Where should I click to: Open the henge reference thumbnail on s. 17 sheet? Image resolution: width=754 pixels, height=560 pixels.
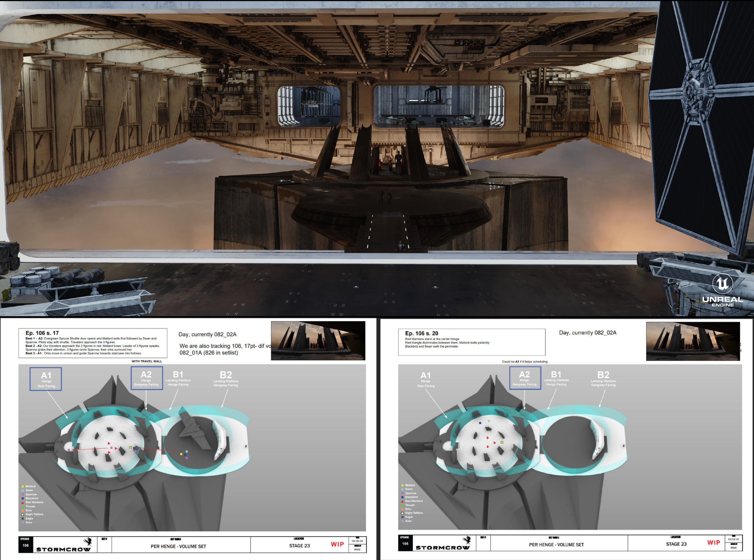pyautogui.click(x=318, y=341)
